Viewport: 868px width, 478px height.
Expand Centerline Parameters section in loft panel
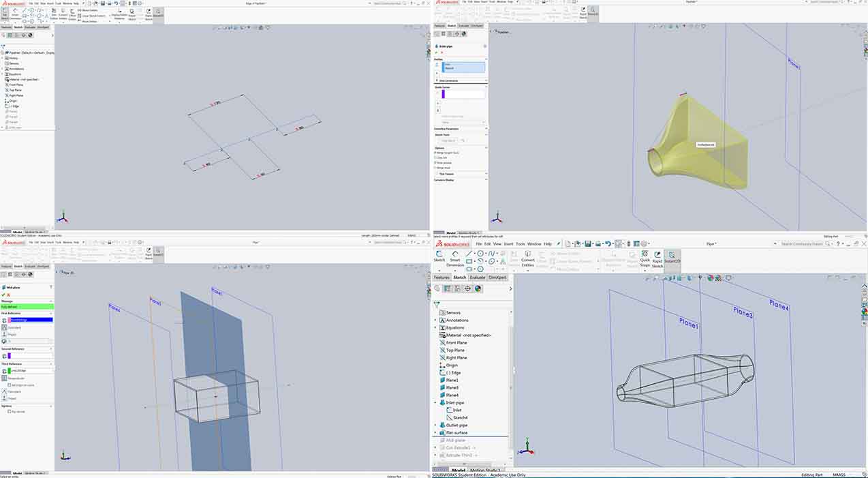click(x=486, y=128)
